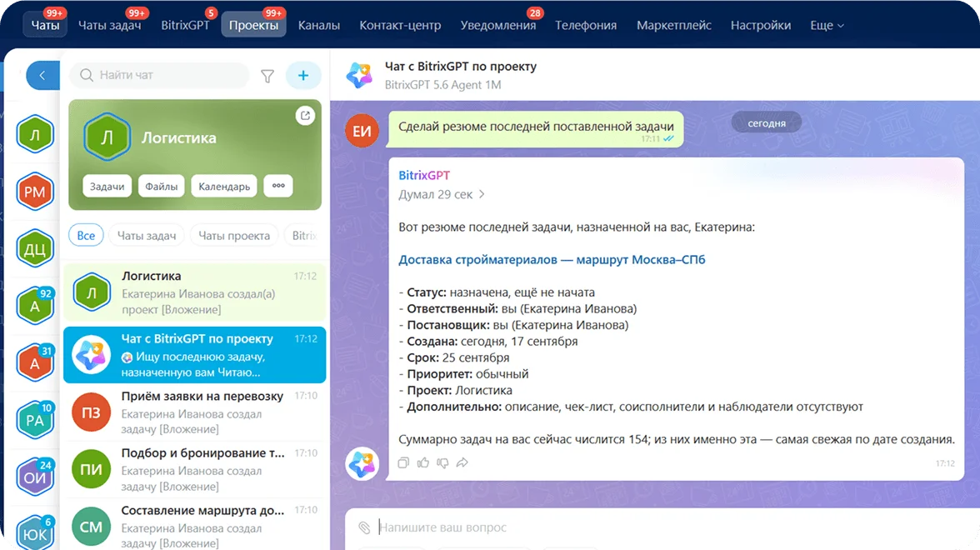The width and height of the screenshot is (980, 550).
Task: Expand the Думал 29 сек reasoning chevron
Action: tap(482, 194)
